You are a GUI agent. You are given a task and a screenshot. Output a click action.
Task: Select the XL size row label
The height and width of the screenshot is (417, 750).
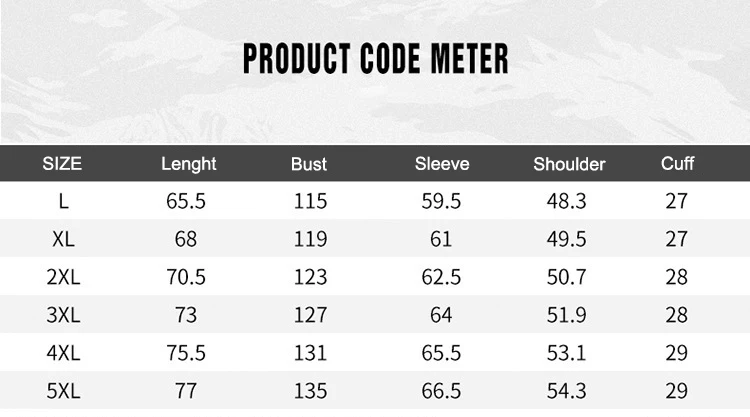click(x=64, y=239)
